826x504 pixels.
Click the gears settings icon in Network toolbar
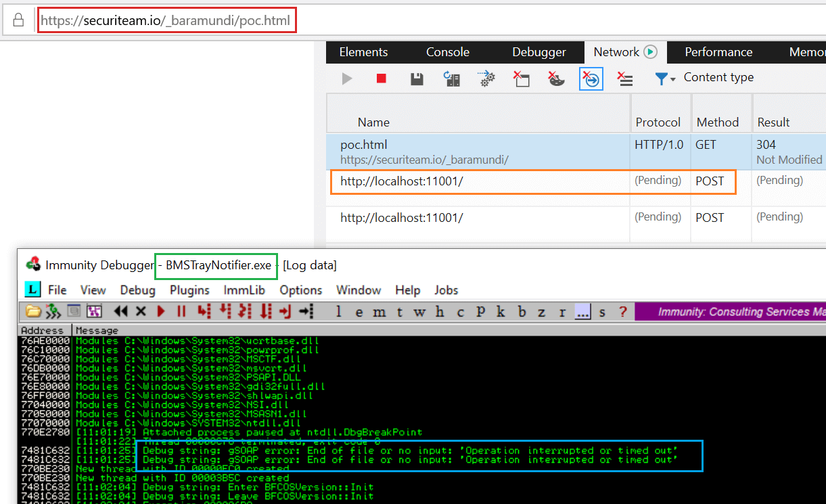pos(486,78)
